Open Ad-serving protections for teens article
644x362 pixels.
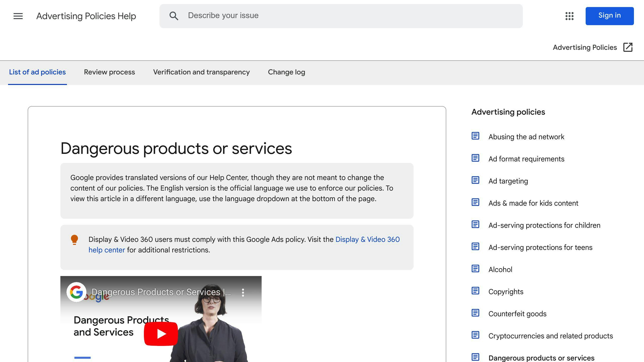(540, 247)
